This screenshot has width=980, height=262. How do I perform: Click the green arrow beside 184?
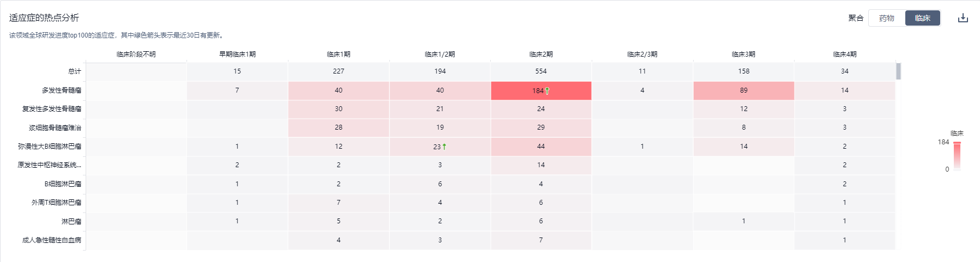547,91
